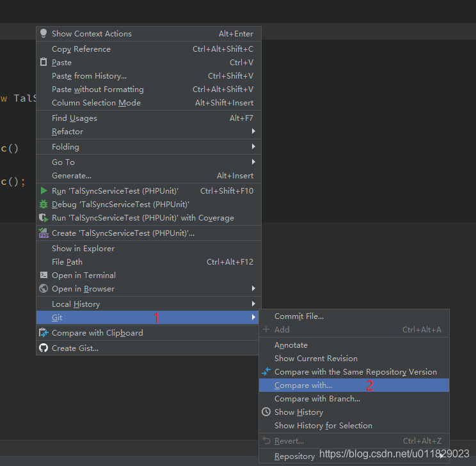Open the Go To menu entry

tap(148, 162)
